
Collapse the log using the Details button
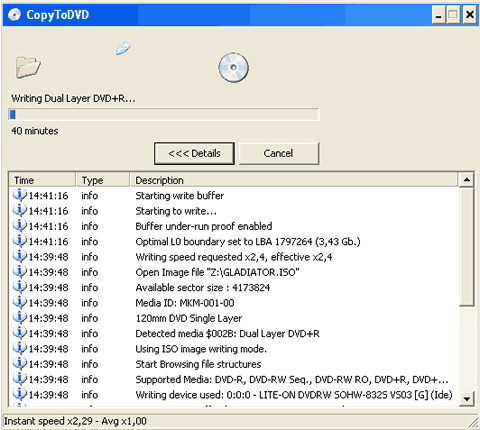(x=194, y=153)
